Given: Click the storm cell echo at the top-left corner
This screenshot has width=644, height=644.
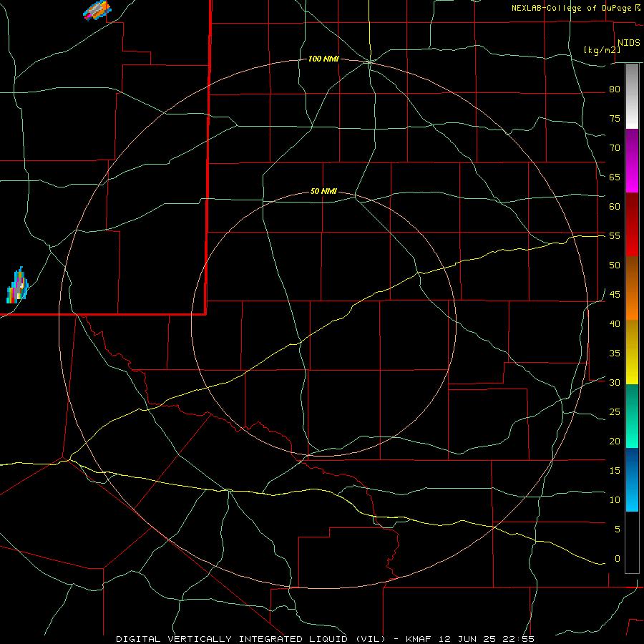Looking at the screenshot, I should (97, 10).
